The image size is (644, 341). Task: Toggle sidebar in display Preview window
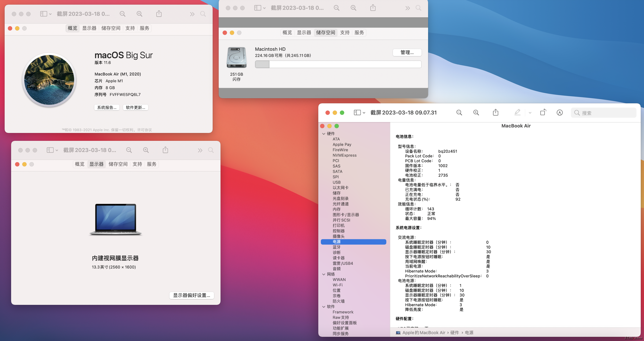tap(50, 150)
